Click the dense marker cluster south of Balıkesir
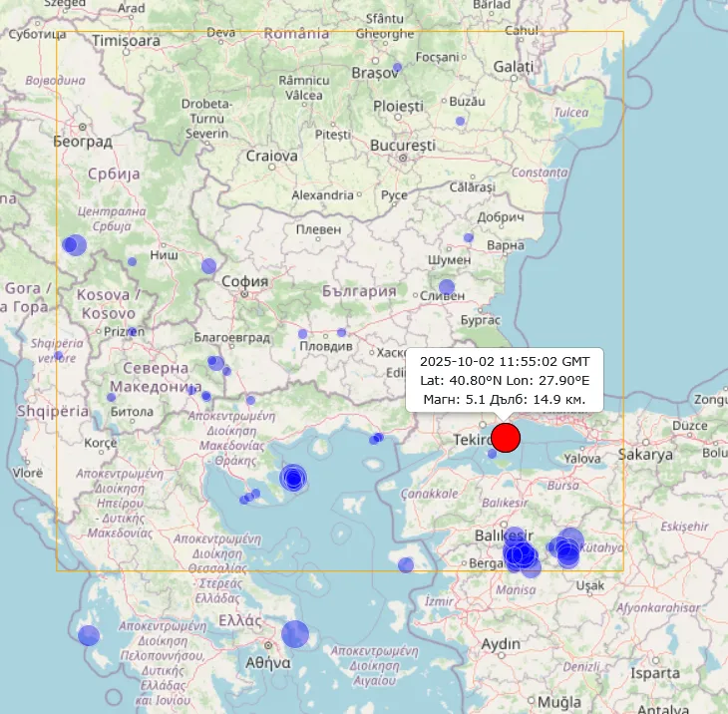Viewport: 728px width, 714px height. click(519, 554)
